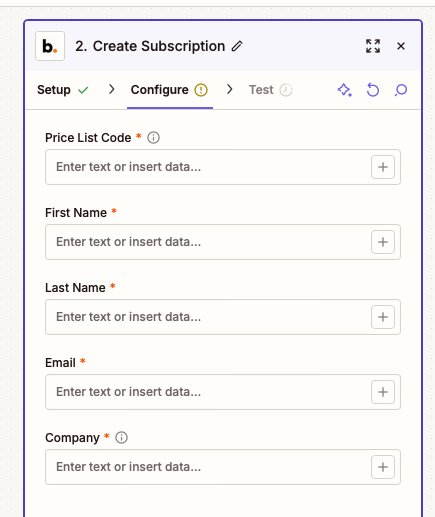Insert data plus button for Company
435x517 pixels.
coord(383,467)
